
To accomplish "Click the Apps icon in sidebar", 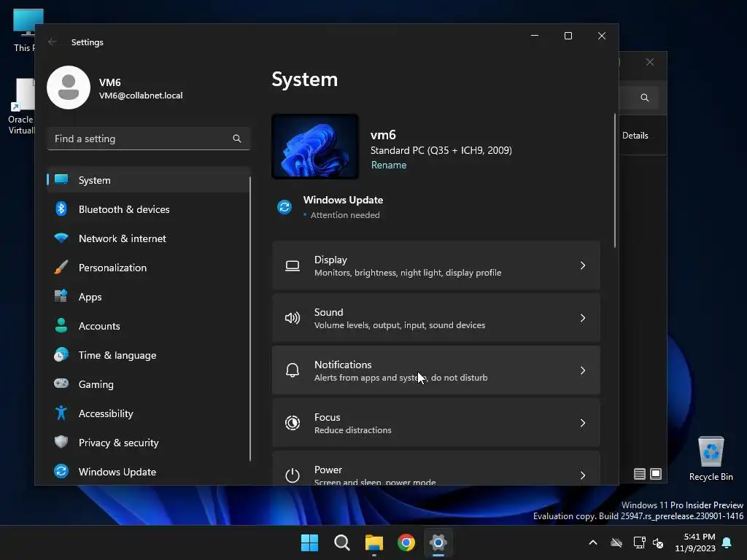I will (x=61, y=296).
